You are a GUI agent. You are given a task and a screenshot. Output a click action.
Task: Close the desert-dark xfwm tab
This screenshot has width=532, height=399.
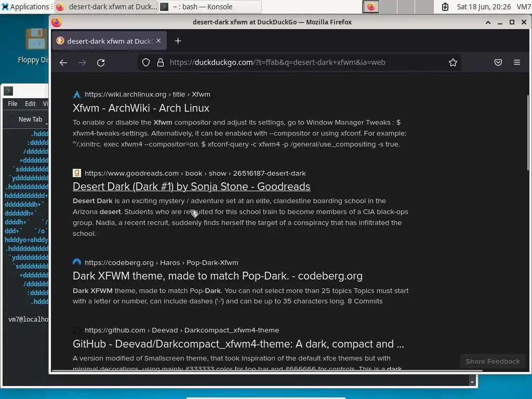tap(158, 41)
